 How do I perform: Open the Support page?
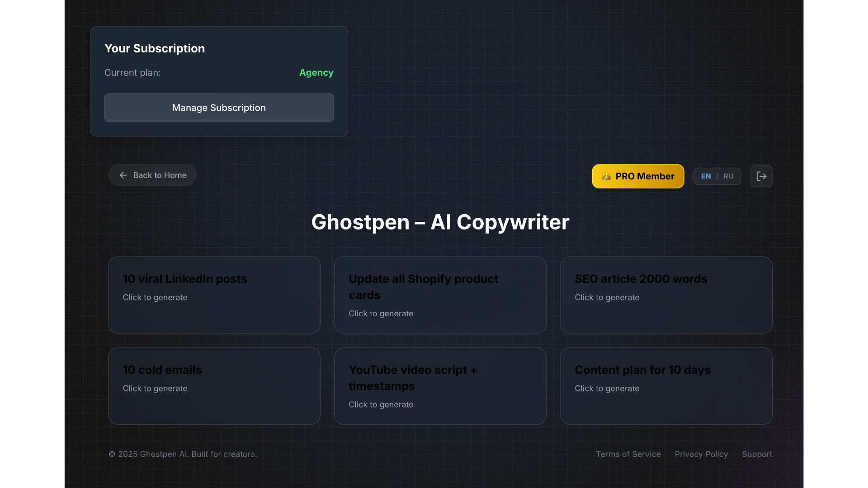click(x=757, y=454)
